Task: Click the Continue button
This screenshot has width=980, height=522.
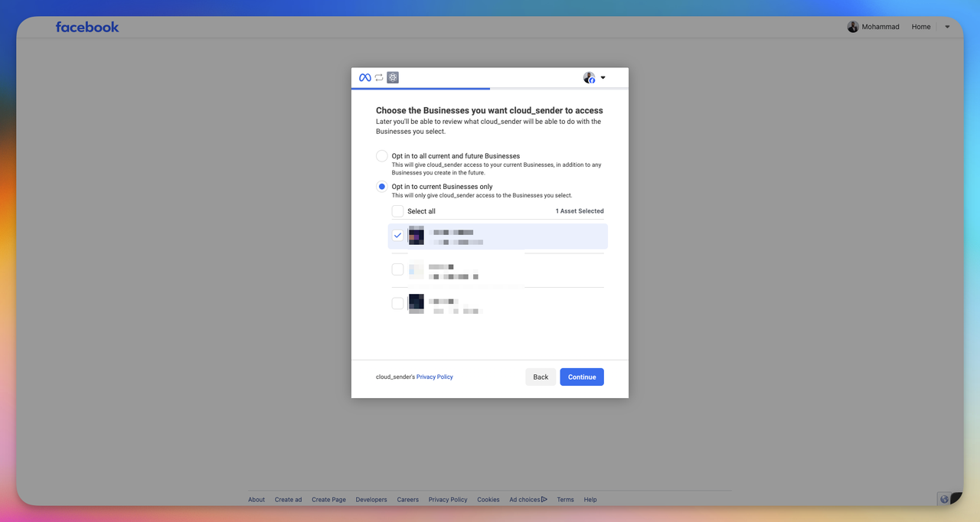Action: tap(582, 377)
